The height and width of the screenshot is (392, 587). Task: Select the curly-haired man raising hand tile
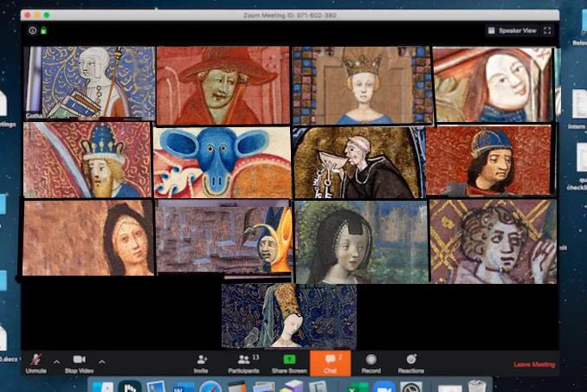click(x=493, y=241)
